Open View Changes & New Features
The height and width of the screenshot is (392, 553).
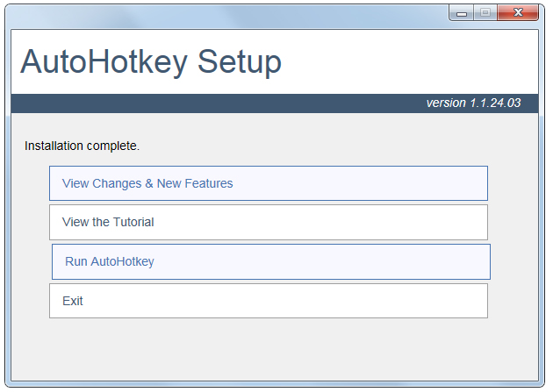coord(269,183)
